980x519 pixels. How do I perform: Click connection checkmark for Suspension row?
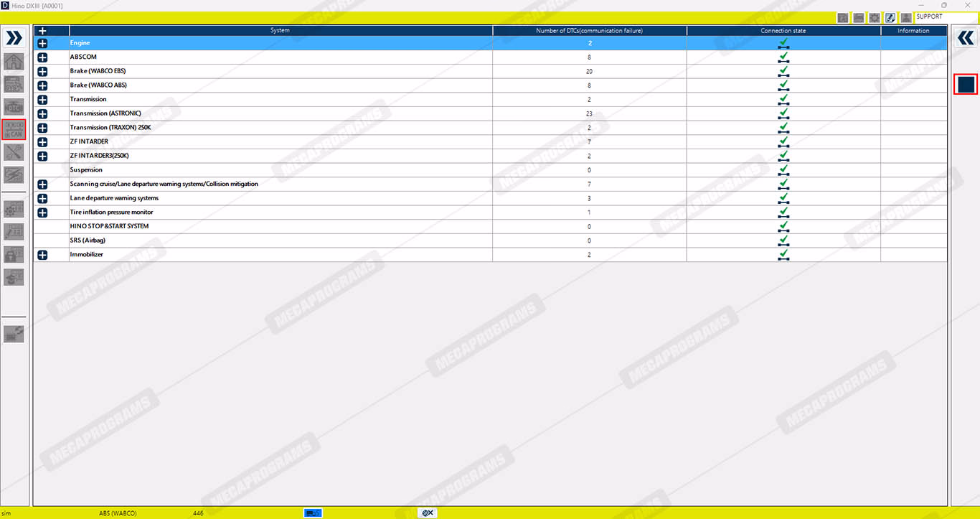(783, 170)
